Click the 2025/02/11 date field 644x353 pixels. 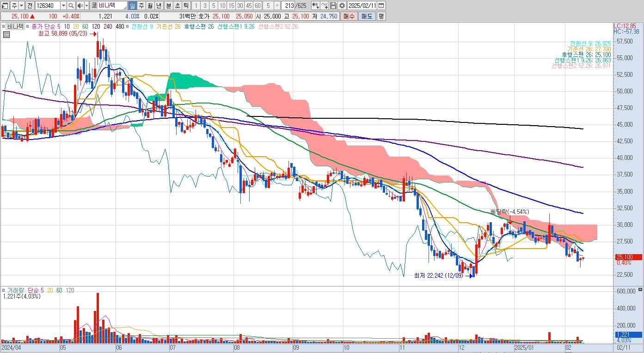363,6
